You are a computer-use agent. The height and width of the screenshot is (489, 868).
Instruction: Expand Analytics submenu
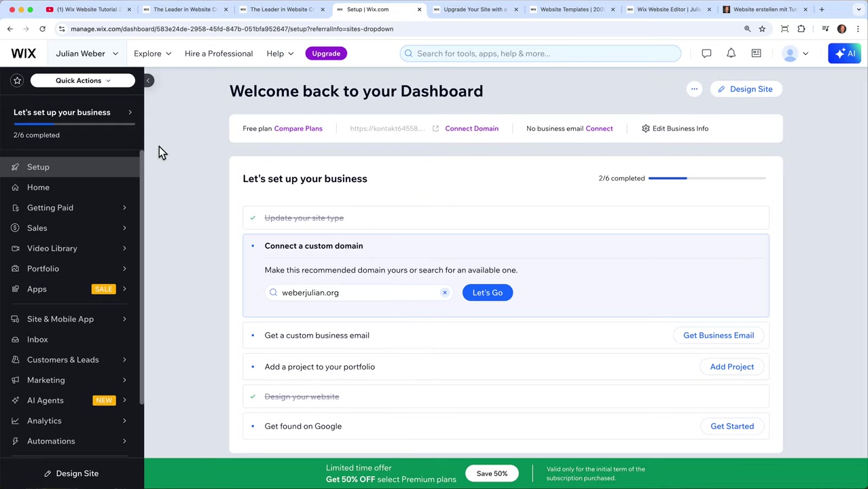pyautogui.click(x=124, y=421)
